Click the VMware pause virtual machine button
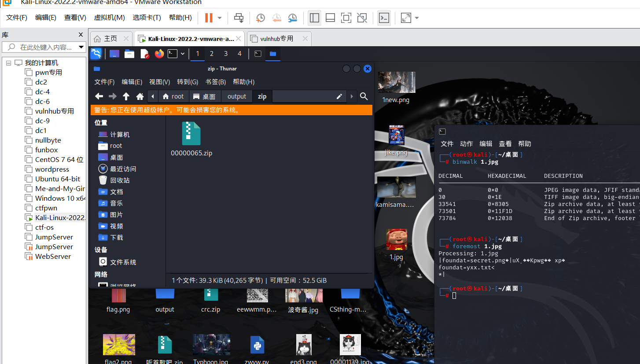640x364 pixels. 209,18
